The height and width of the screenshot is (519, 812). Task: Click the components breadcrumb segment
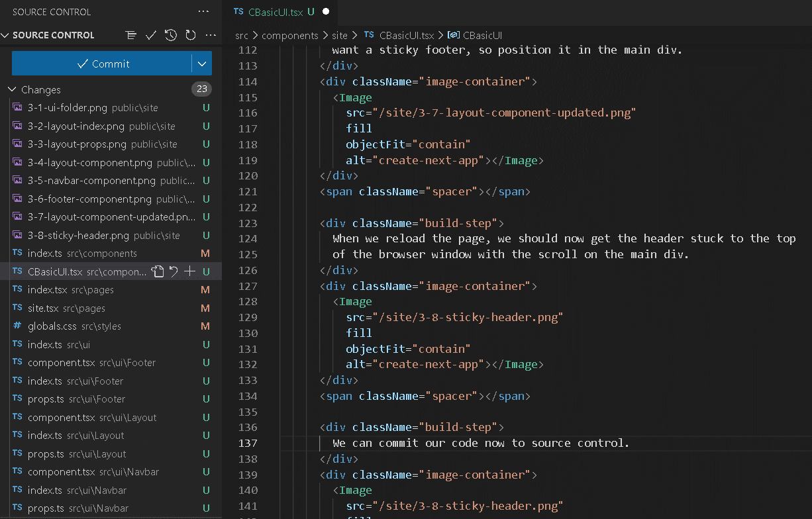pos(289,35)
